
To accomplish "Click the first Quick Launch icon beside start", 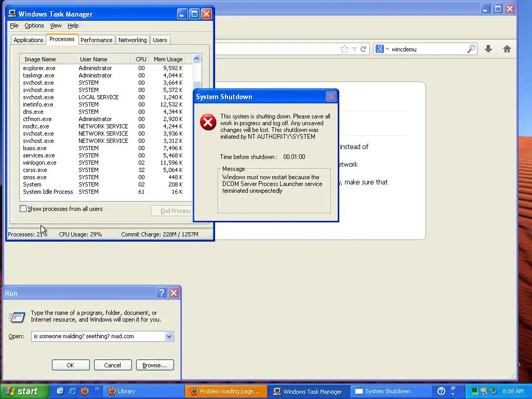I will point(60,391).
